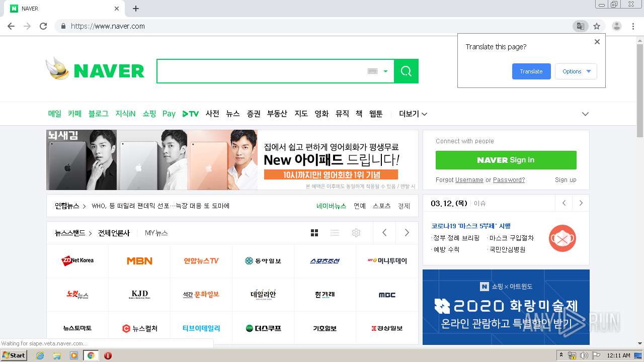This screenshot has width=644, height=362.
Task: Show next issue with right arrow
Action: pyautogui.click(x=581, y=203)
